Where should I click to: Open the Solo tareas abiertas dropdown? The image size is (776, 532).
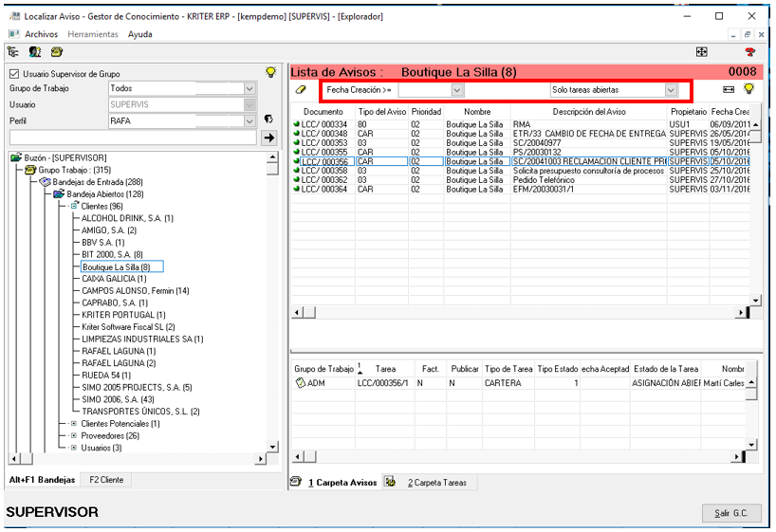[671, 90]
